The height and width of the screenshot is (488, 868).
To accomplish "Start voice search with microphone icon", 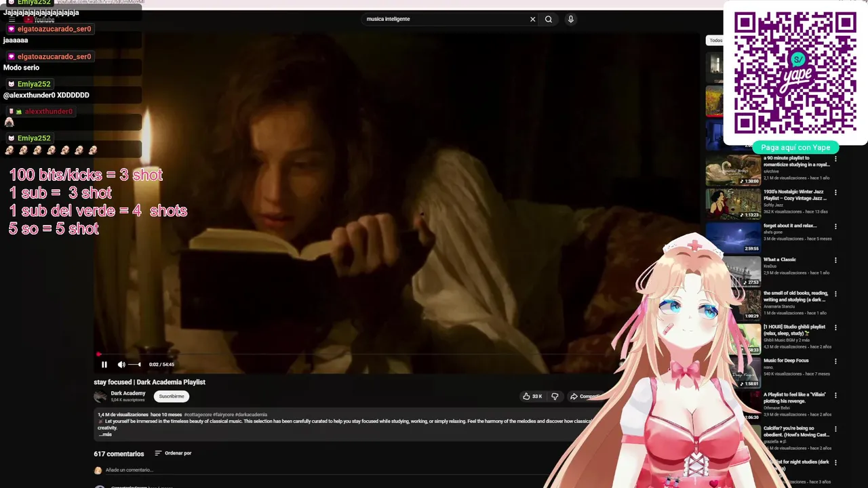I will coord(571,19).
